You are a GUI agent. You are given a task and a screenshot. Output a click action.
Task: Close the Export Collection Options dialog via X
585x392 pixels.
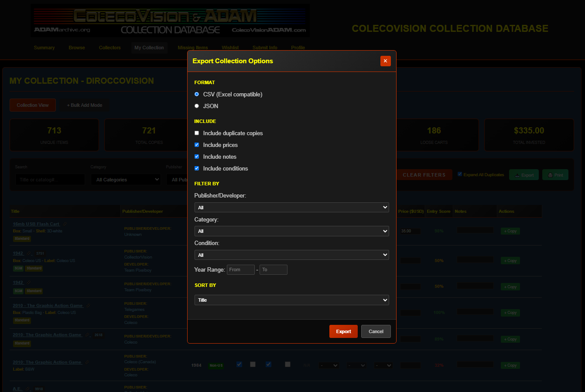[x=385, y=61]
